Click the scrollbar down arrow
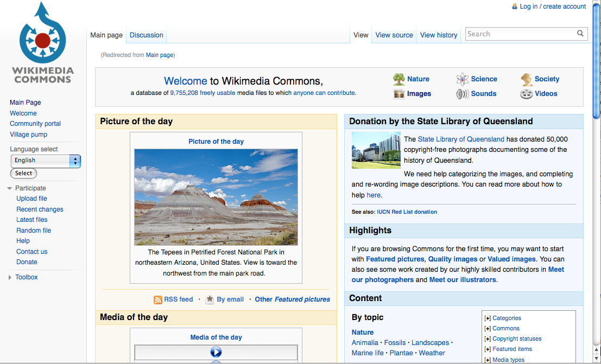601x364 pixels. point(596,359)
